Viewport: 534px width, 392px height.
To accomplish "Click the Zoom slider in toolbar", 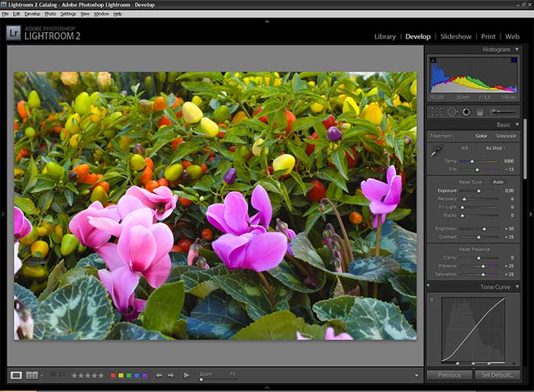I will 218,379.
